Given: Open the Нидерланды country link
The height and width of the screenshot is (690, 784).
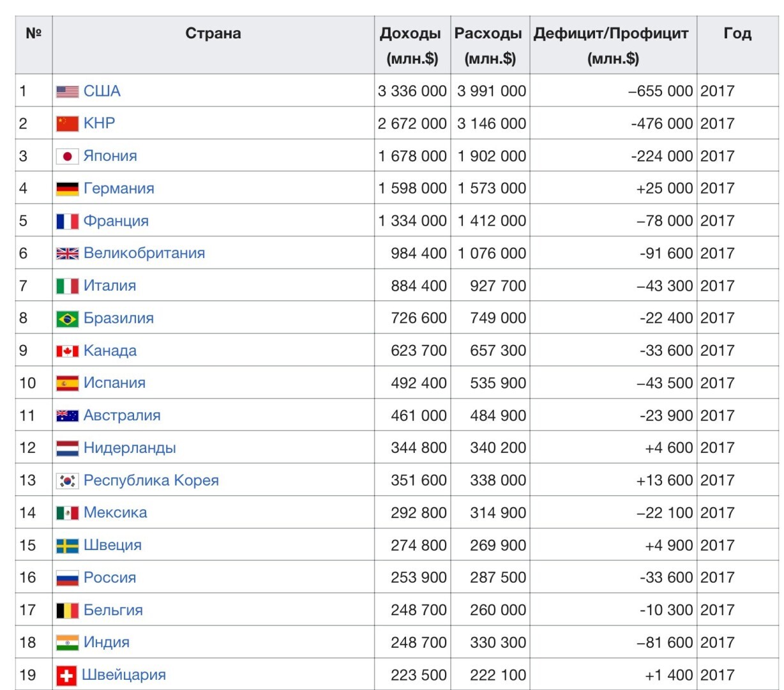Looking at the screenshot, I should (x=129, y=448).
